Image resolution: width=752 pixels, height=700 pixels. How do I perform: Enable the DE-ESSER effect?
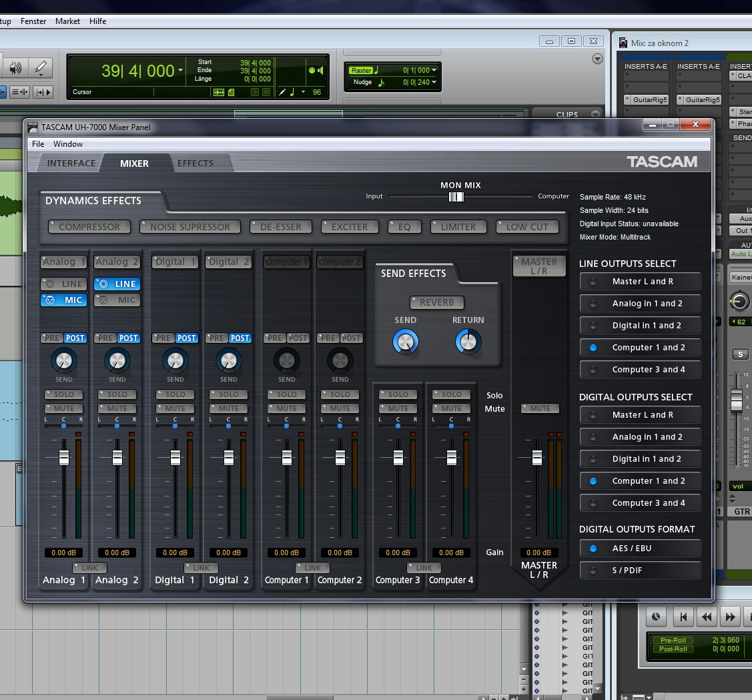[280, 226]
